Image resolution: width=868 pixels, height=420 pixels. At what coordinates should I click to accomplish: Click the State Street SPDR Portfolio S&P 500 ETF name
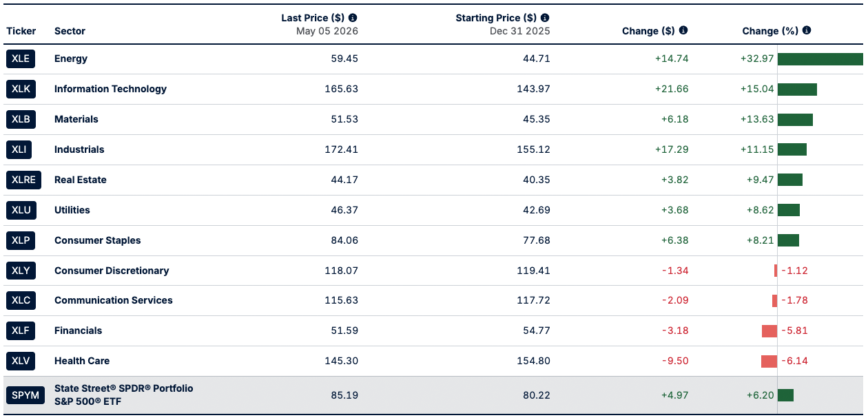[x=124, y=395]
